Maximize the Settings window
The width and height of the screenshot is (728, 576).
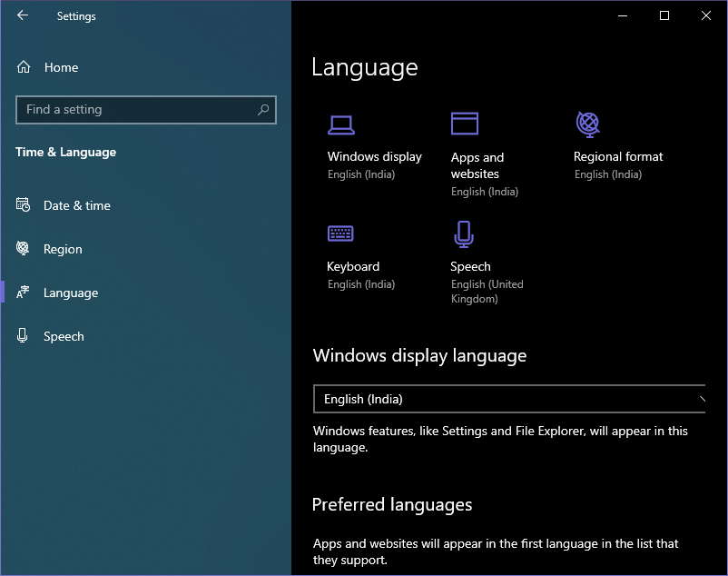[664, 15]
